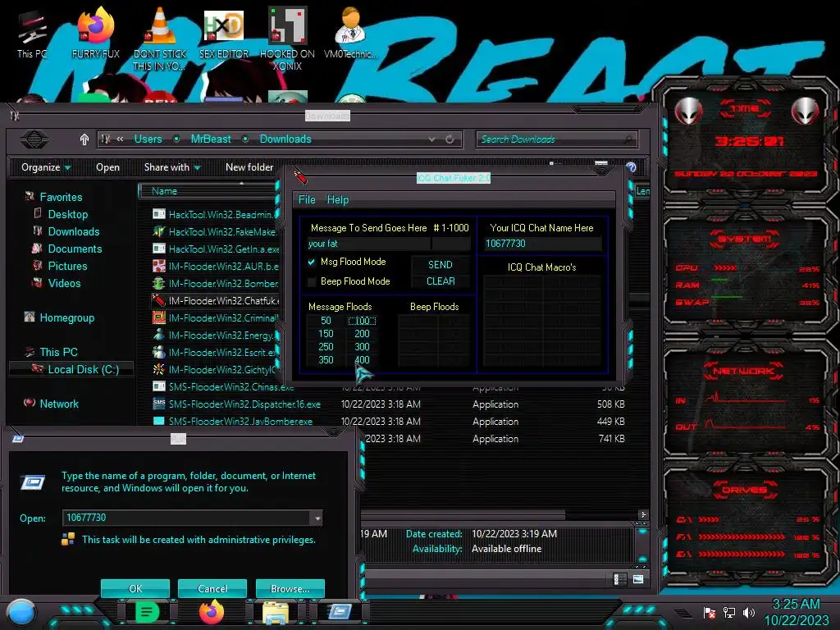Click Browse... in the Run dialog
Image resolution: width=840 pixels, height=630 pixels.
click(x=290, y=588)
